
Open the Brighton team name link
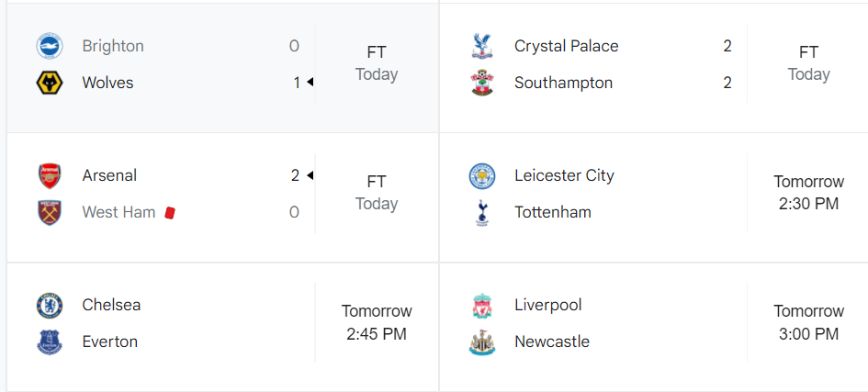113,46
